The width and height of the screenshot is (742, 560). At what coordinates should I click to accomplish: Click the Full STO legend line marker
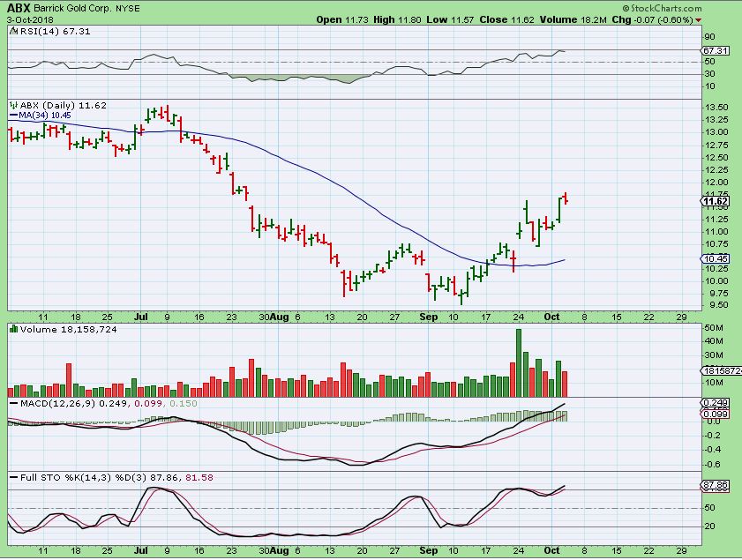point(14,478)
